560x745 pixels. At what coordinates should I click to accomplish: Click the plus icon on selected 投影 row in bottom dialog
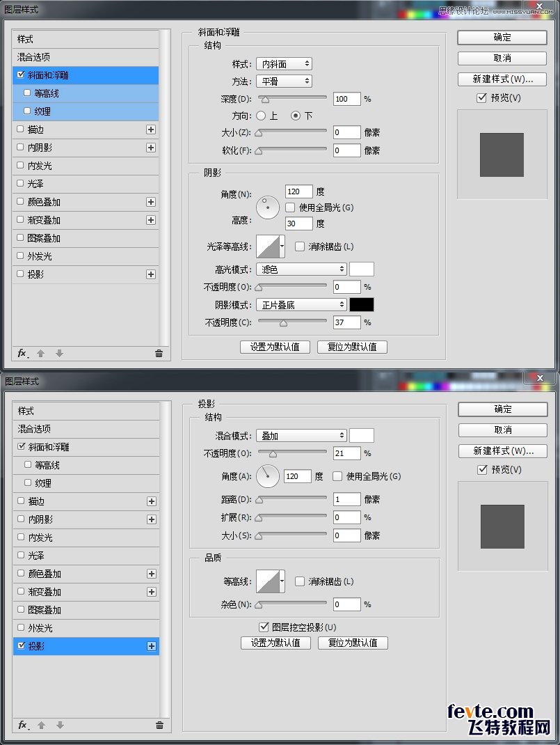[152, 646]
